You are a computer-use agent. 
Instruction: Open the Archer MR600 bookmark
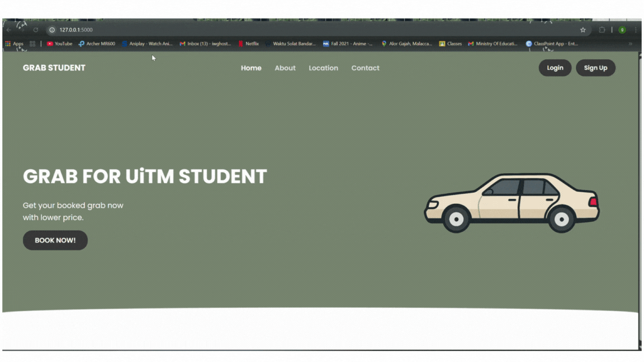click(x=97, y=44)
